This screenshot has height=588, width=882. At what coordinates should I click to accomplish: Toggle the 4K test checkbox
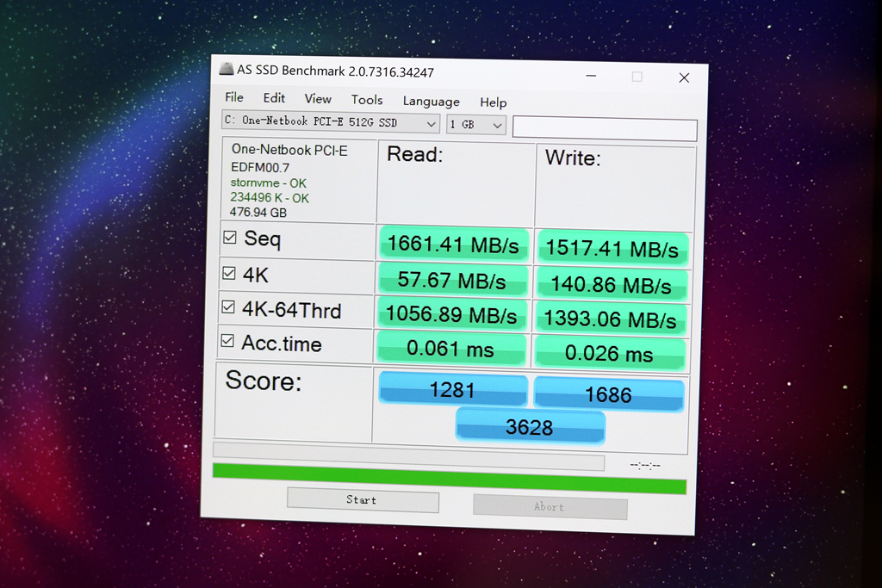click(229, 273)
